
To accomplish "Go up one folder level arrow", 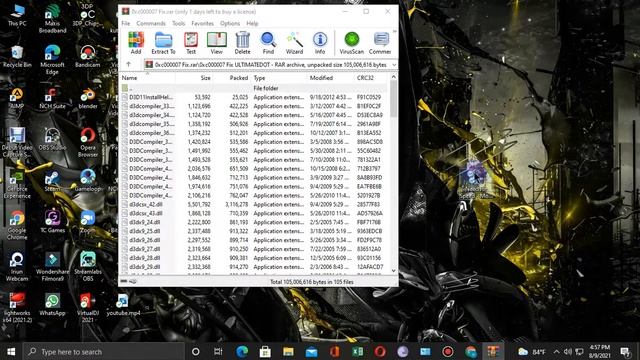I will point(129,64).
